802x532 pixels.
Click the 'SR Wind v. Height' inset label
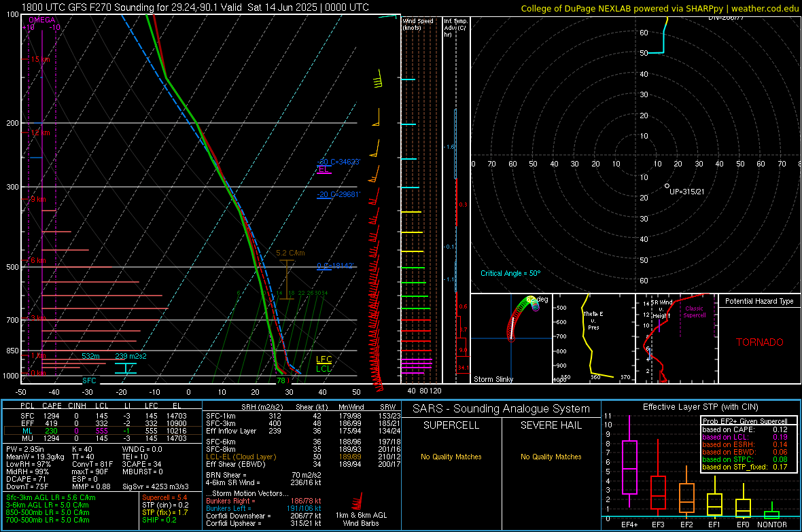tap(662, 309)
